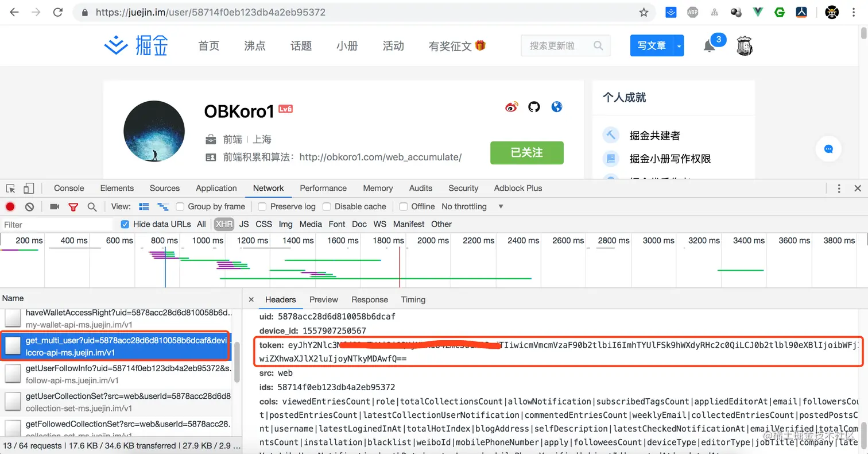
Task: Open network search with the magnifier icon
Action: (92, 207)
